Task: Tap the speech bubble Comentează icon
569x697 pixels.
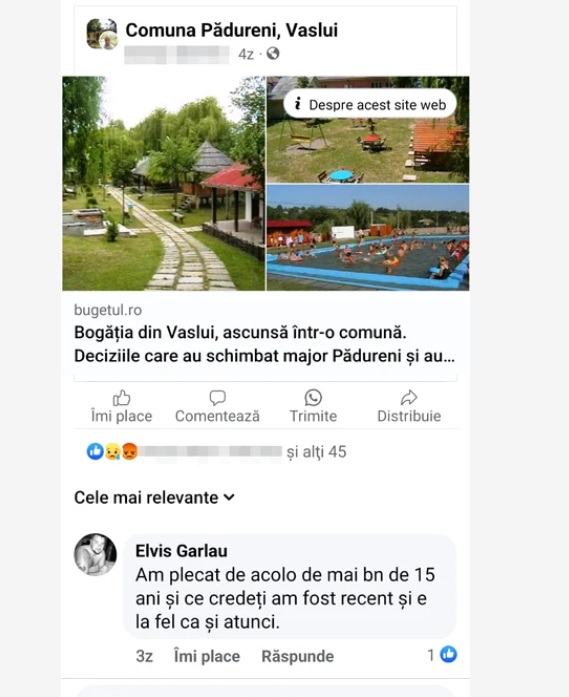Action: (217, 398)
